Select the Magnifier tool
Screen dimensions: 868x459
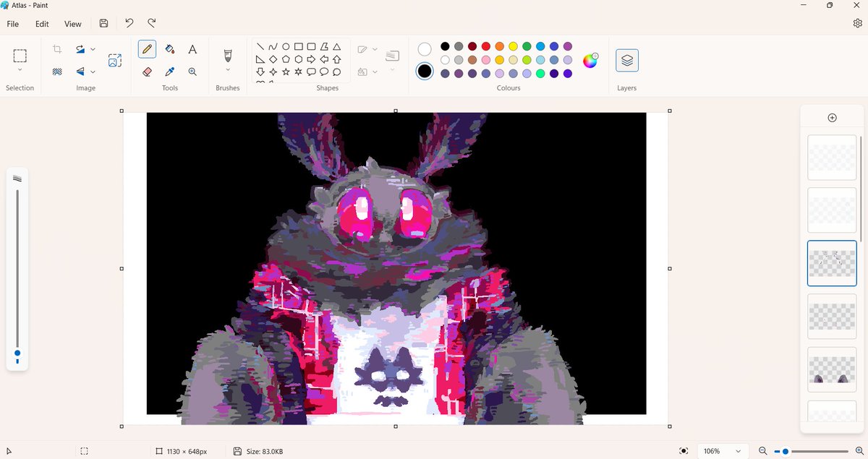coord(192,72)
